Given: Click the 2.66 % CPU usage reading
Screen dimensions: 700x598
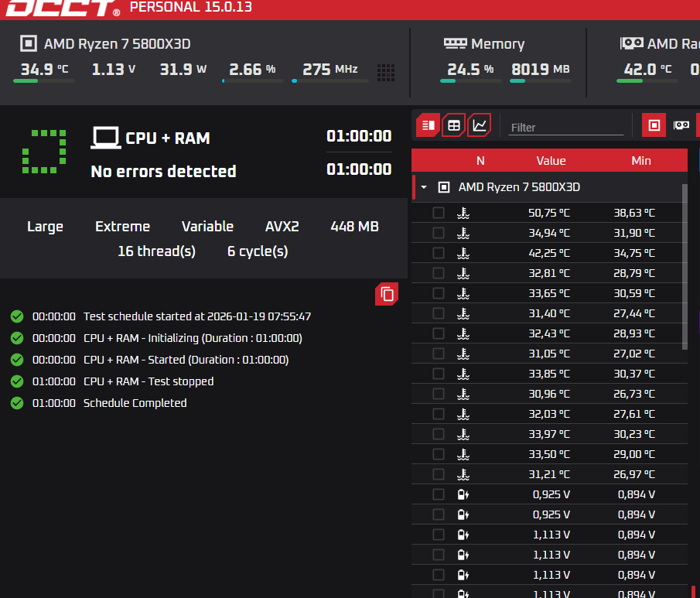Looking at the screenshot, I should [252, 69].
